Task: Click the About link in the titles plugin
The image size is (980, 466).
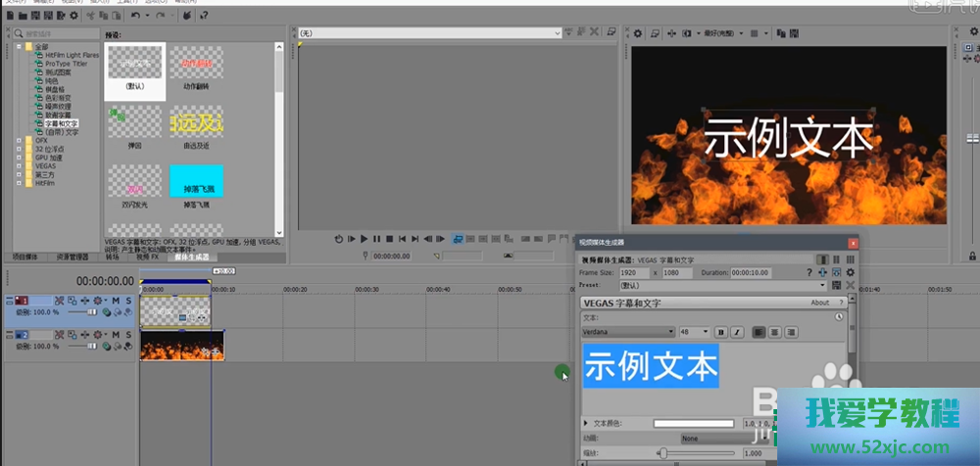Action: [819, 303]
